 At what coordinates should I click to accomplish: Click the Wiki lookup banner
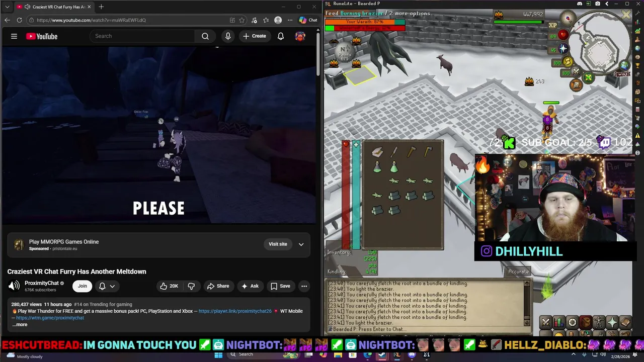(623, 74)
